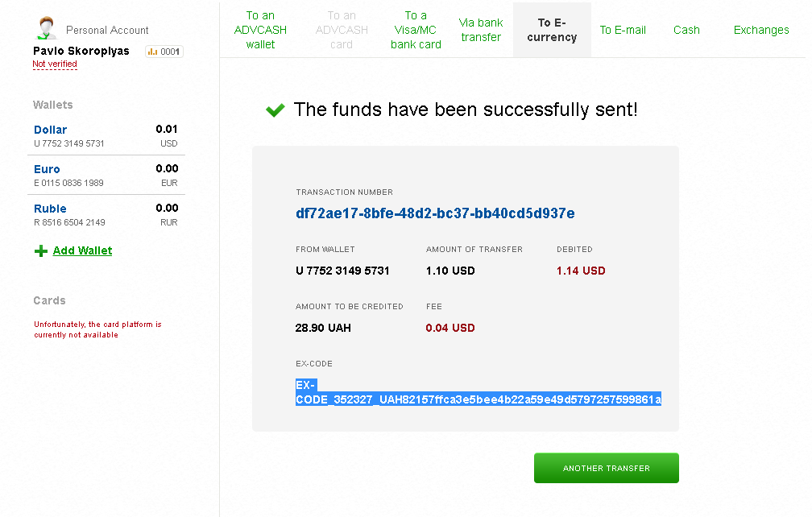The height and width of the screenshot is (517, 812).
Task: Open the To an ADVCASH card tab
Action: pyautogui.click(x=342, y=30)
